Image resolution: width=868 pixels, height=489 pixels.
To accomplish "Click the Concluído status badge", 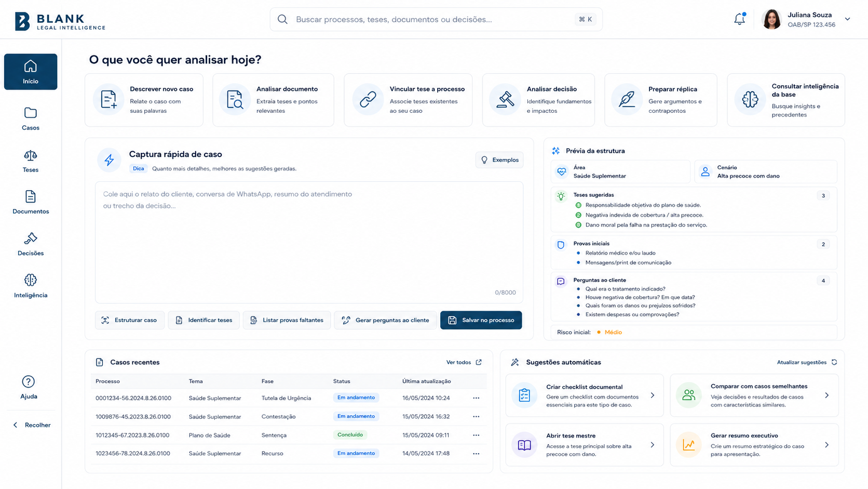I will coord(350,435).
